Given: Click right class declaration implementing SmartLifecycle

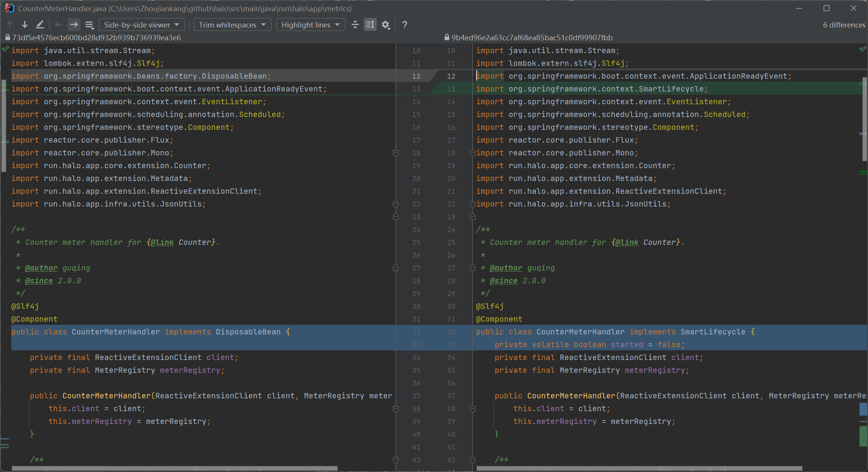Looking at the screenshot, I should tap(615, 332).
